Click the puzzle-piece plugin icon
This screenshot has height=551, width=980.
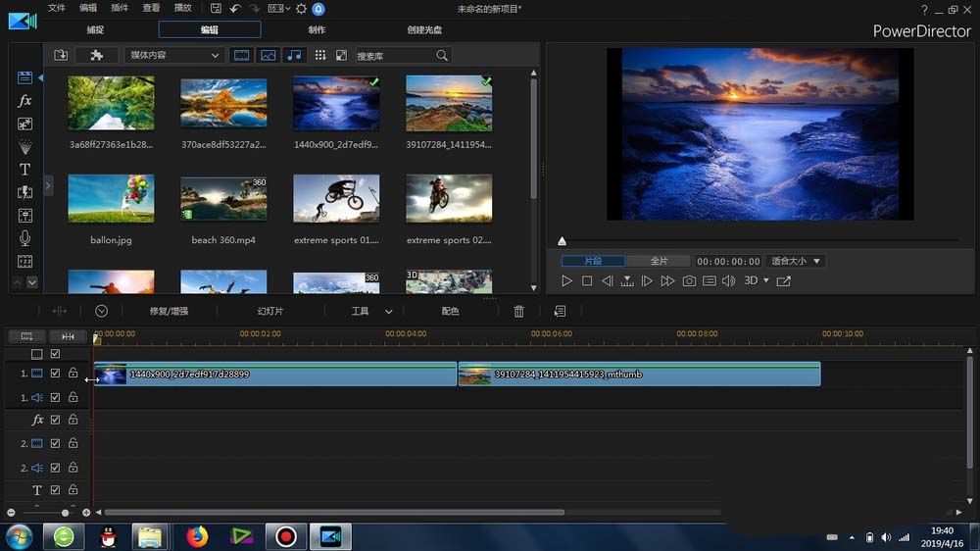(96, 56)
